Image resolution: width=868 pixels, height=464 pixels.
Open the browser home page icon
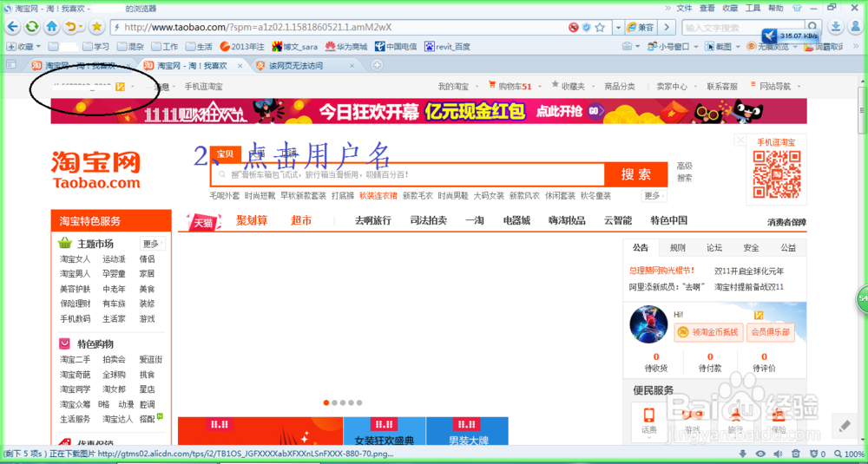(x=51, y=26)
